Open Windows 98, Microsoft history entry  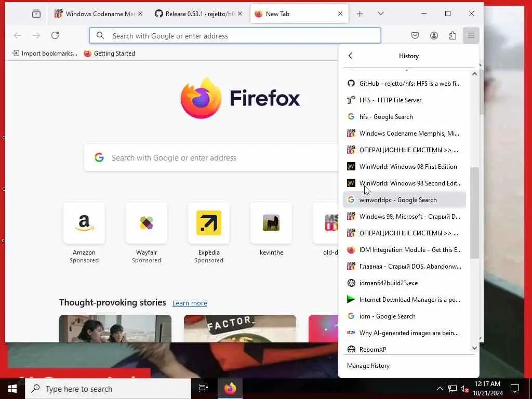404,217
